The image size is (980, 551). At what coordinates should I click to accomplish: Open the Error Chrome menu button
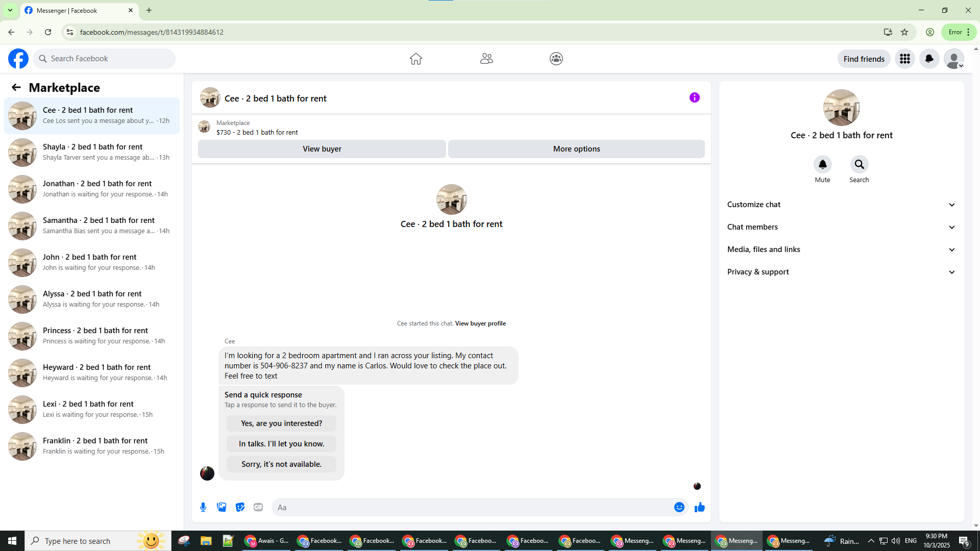[959, 32]
